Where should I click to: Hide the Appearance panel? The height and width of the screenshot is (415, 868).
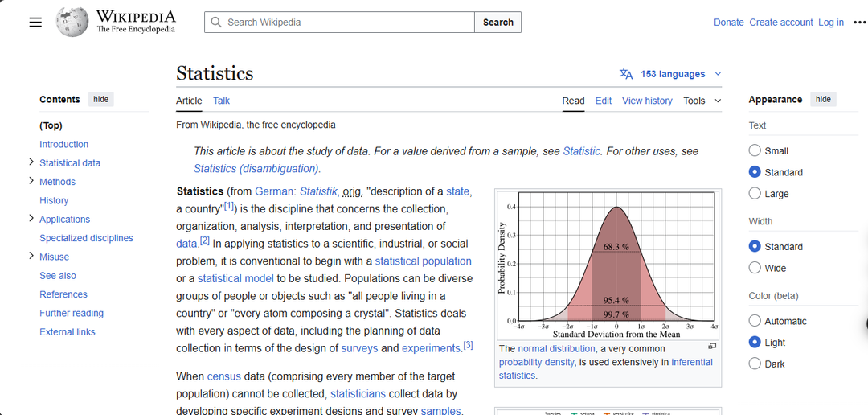(823, 99)
